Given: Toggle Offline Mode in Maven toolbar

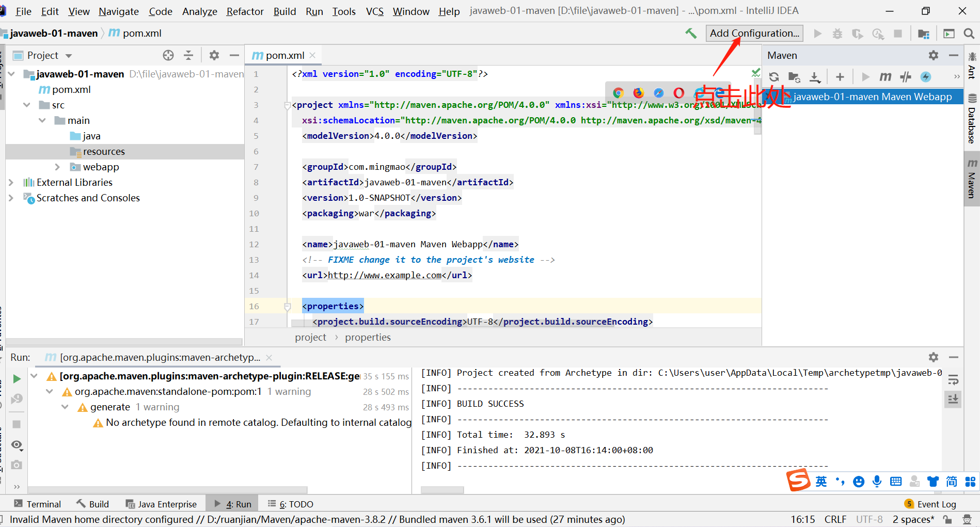Looking at the screenshot, I should (x=906, y=77).
